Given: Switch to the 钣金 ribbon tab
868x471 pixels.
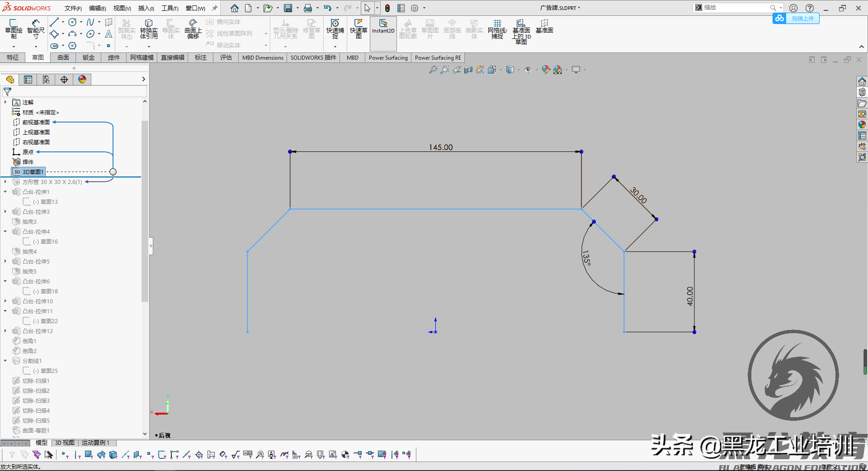Looking at the screenshot, I should pos(88,57).
